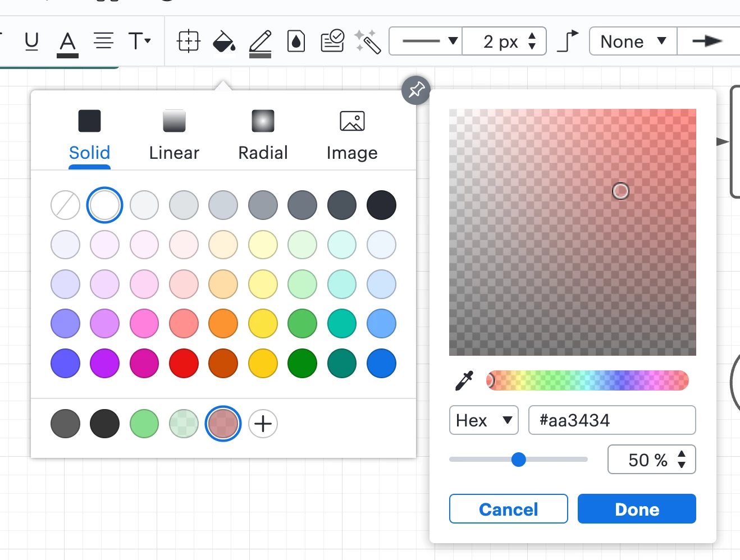Select the red color swatch
The width and height of the screenshot is (740, 560).
tap(183, 363)
